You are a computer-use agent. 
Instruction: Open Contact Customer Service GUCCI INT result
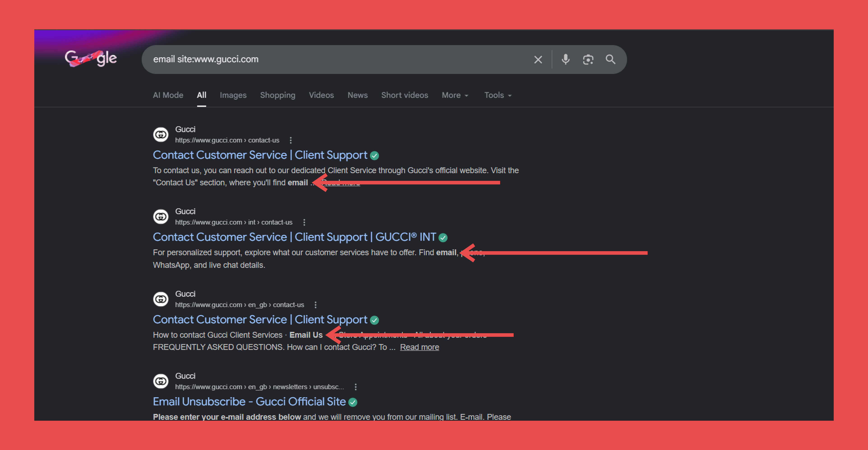coord(294,237)
